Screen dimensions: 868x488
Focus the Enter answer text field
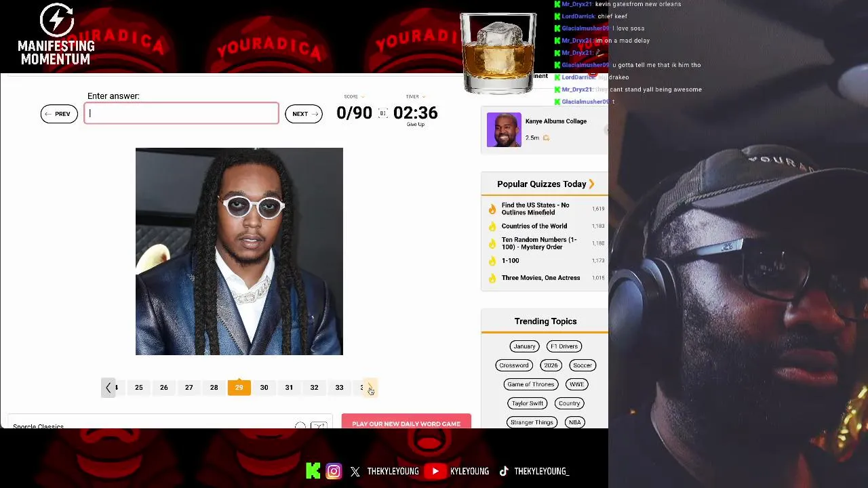tap(181, 113)
